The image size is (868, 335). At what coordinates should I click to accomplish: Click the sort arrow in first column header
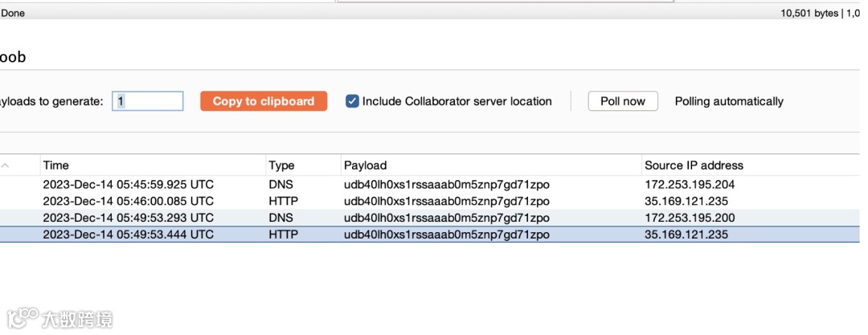coord(6,165)
